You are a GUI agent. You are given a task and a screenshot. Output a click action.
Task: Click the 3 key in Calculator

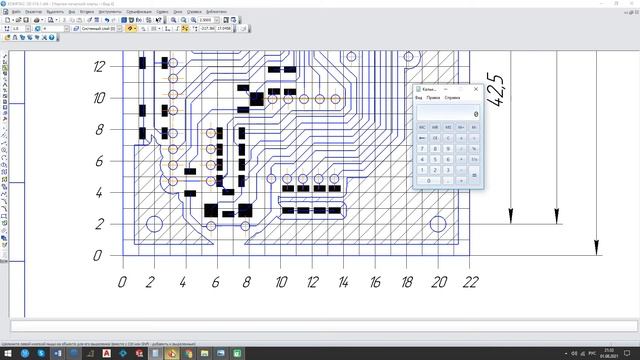click(x=448, y=170)
